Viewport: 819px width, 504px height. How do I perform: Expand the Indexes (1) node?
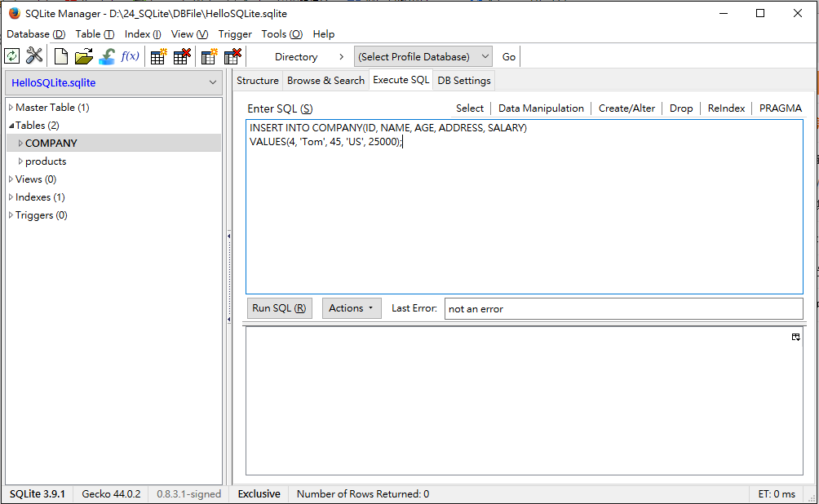[11, 197]
